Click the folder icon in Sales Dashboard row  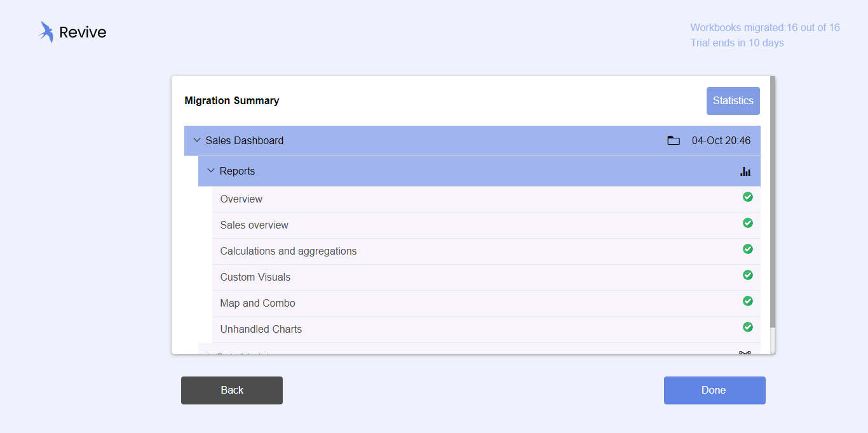(674, 140)
